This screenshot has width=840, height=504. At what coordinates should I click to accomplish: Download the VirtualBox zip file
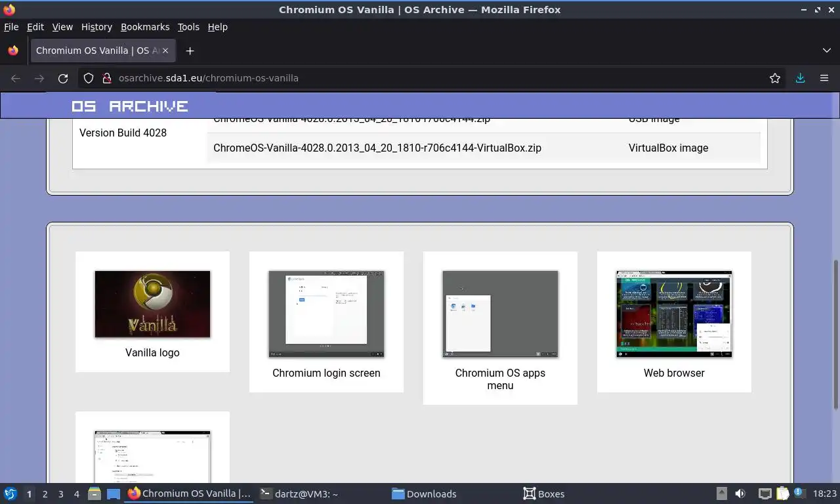pyautogui.click(x=377, y=148)
